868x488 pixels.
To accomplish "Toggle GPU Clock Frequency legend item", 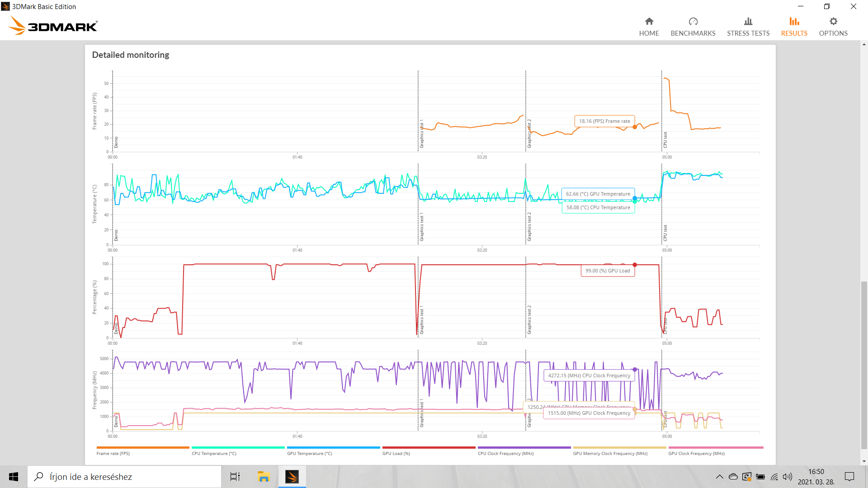I will [696, 453].
